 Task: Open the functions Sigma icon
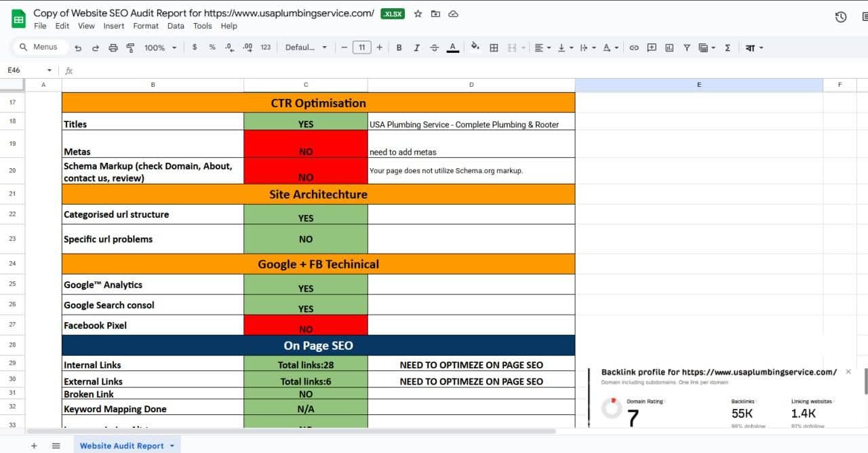pos(728,47)
